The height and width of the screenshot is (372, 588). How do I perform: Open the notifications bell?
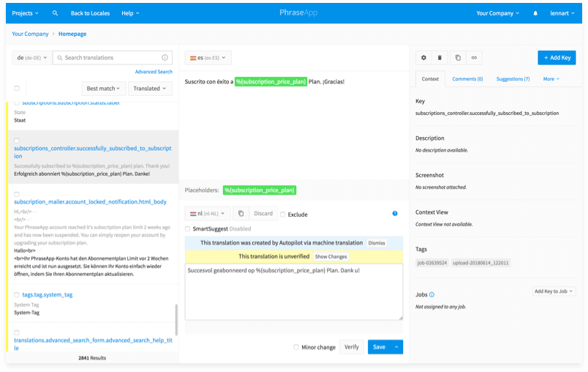click(535, 13)
